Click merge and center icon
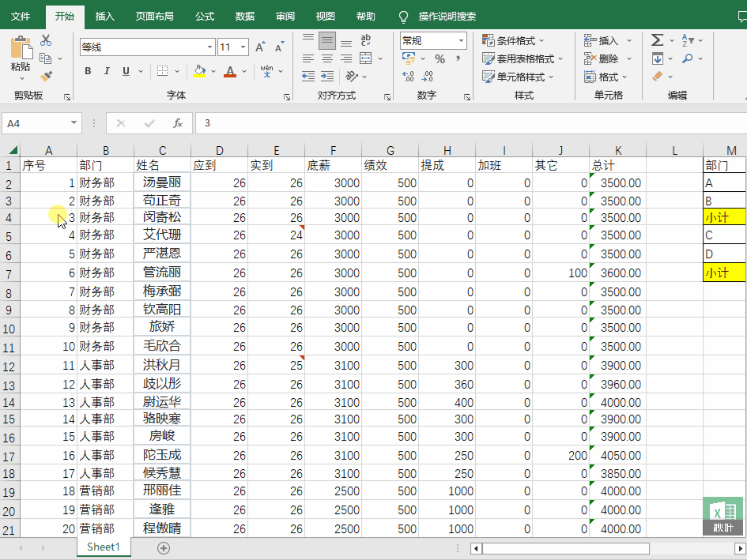Image resolution: width=747 pixels, height=560 pixels. pyautogui.click(x=366, y=58)
